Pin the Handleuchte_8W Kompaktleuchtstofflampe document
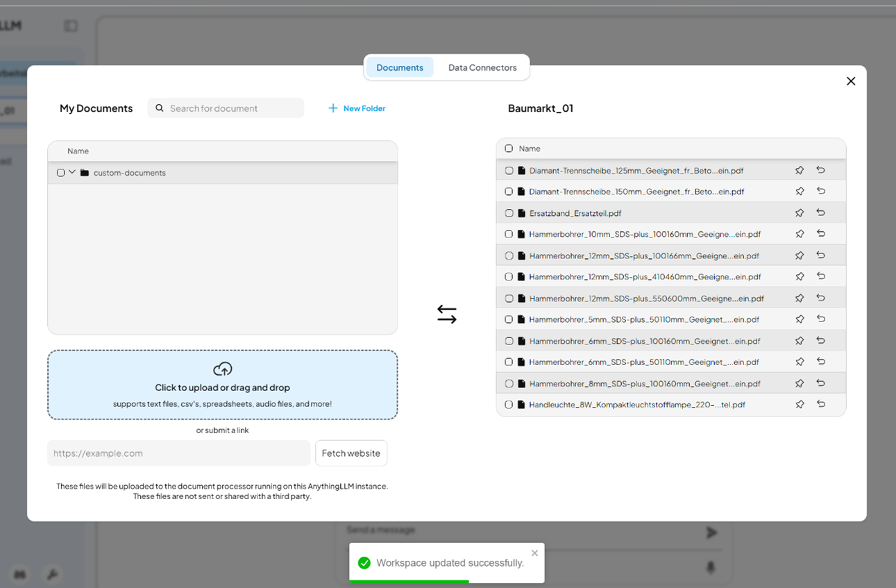The width and height of the screenshot is (896, 588). click(x=800, y=404)
